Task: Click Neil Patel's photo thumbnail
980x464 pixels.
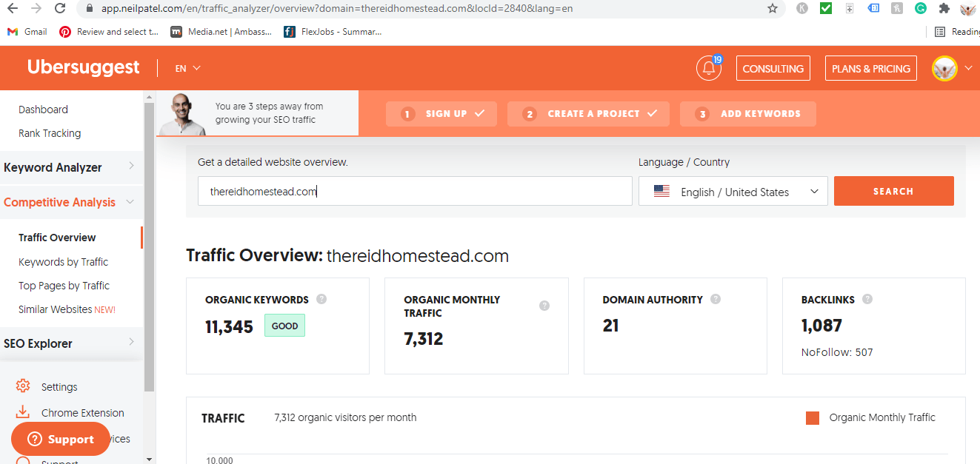Action: coord(182,114)
